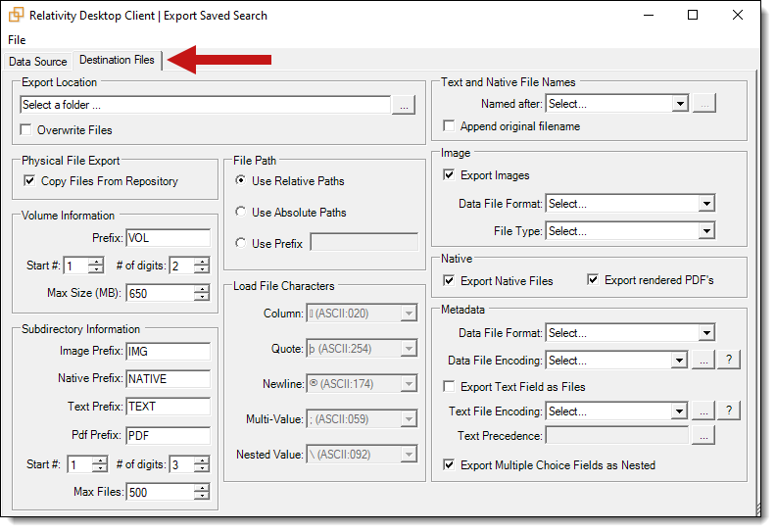Select the Destination Files tab

[117, 61]
